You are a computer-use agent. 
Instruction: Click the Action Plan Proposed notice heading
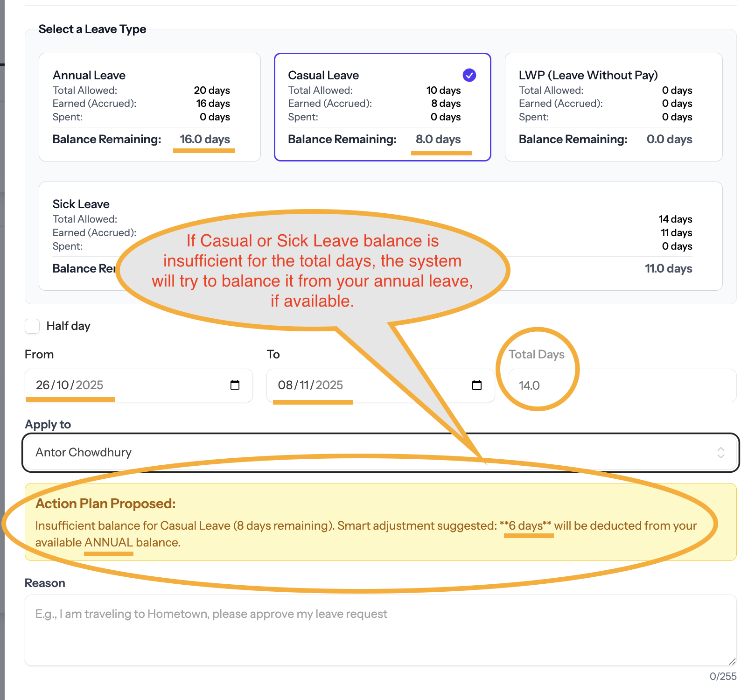pyautogui.click(x=105, y=504)
